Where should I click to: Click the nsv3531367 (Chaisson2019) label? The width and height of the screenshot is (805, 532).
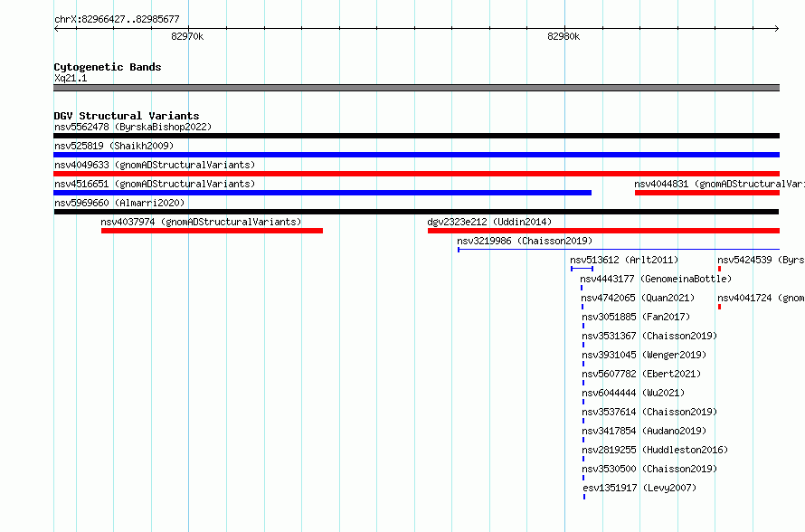649,336
